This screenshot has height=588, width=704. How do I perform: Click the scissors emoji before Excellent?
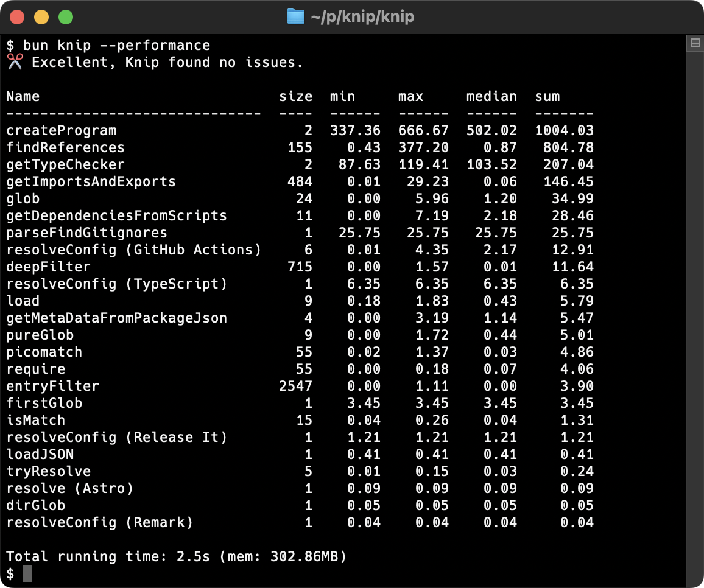point(15,62)
